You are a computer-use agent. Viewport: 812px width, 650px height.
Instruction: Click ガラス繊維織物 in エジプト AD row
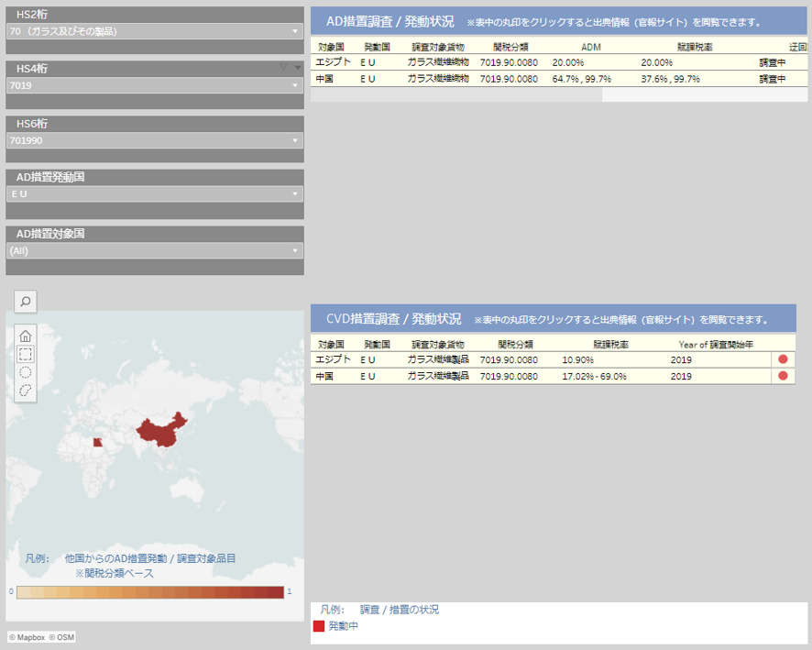(438, 62)
